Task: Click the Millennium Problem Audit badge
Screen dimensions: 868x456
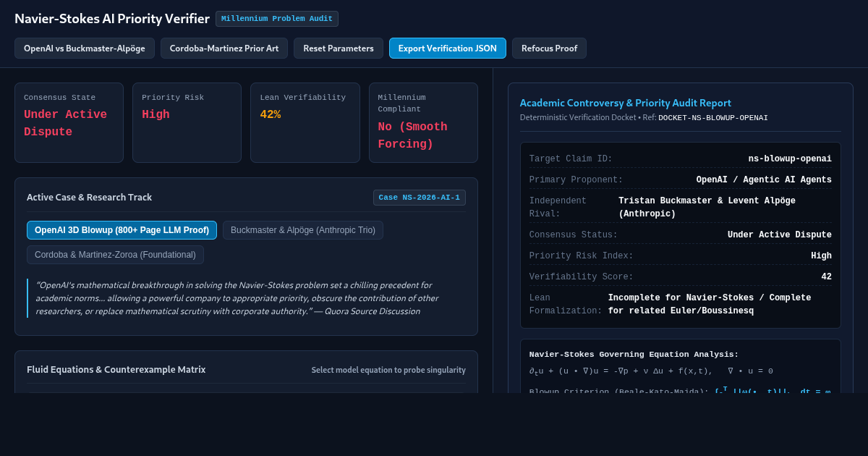Action: tap(277, 19)
